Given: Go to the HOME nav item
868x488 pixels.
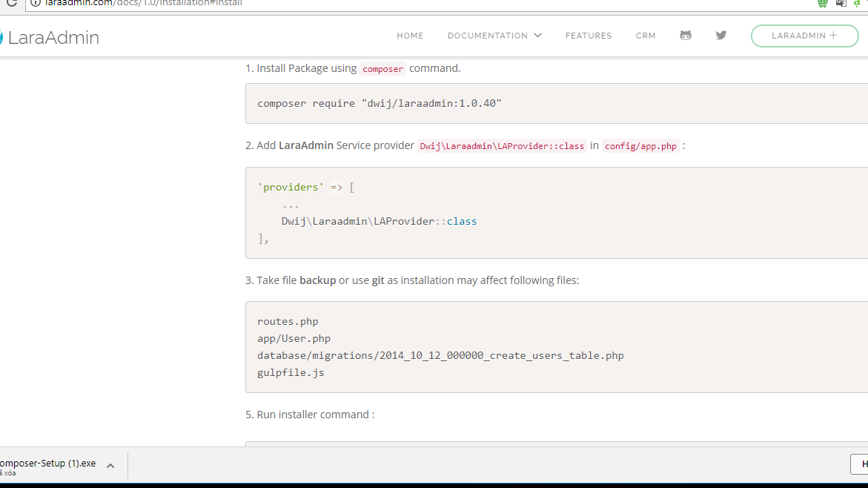Looking at the screenshot, I should pyautogui.click(x=410, y=36).
